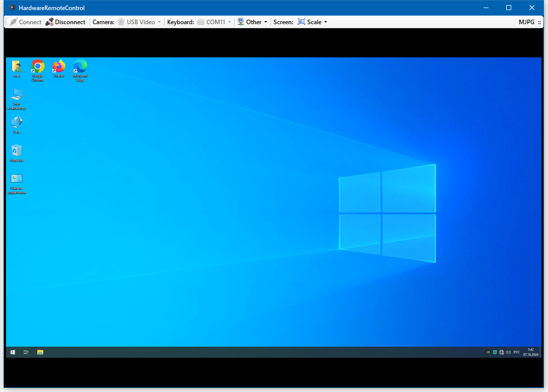Click the NVIDIA tray icon

tap(488, 352)
